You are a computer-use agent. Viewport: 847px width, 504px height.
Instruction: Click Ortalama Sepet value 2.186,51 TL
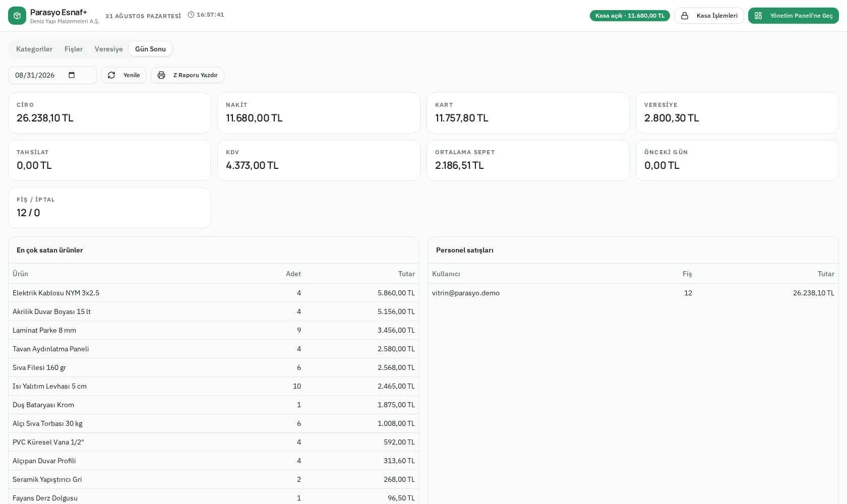(459, 165)
